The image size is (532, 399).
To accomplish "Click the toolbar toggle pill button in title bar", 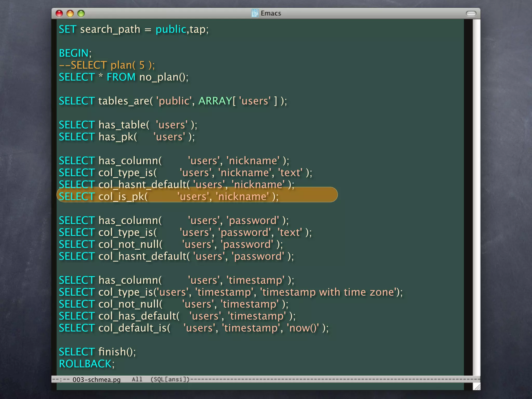I will [x=471, y=13].
